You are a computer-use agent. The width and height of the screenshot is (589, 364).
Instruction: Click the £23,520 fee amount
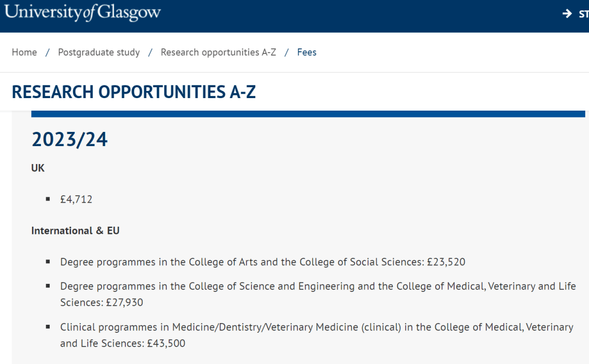pos(446,262)
